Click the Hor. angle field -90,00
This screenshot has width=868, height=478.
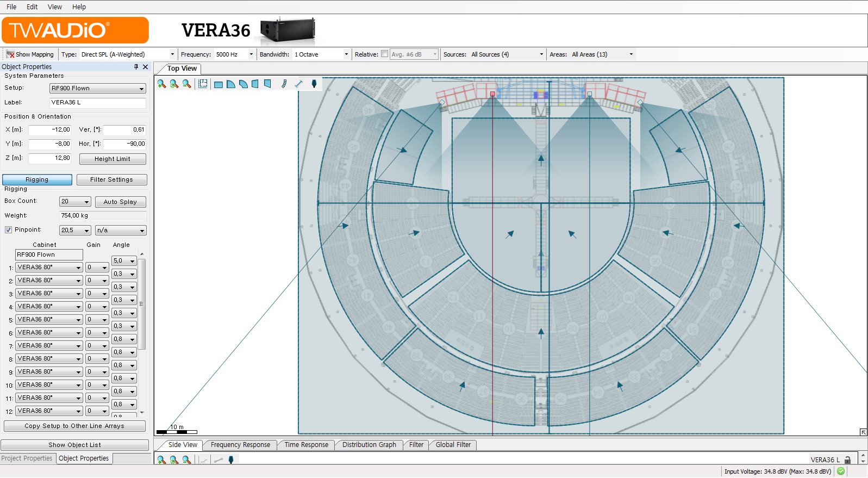125,144
